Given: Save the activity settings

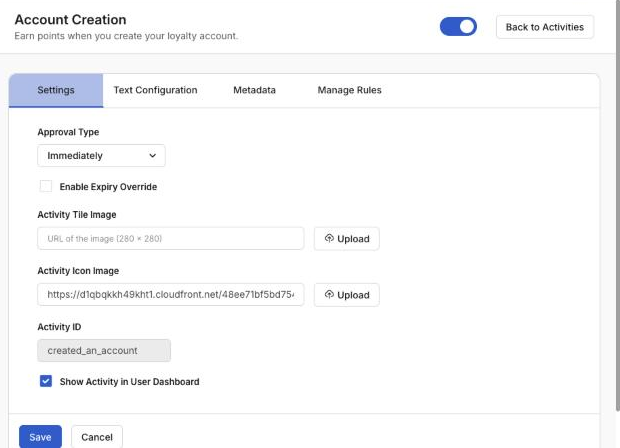Looking at the screenshot, I should pos(40,437).
